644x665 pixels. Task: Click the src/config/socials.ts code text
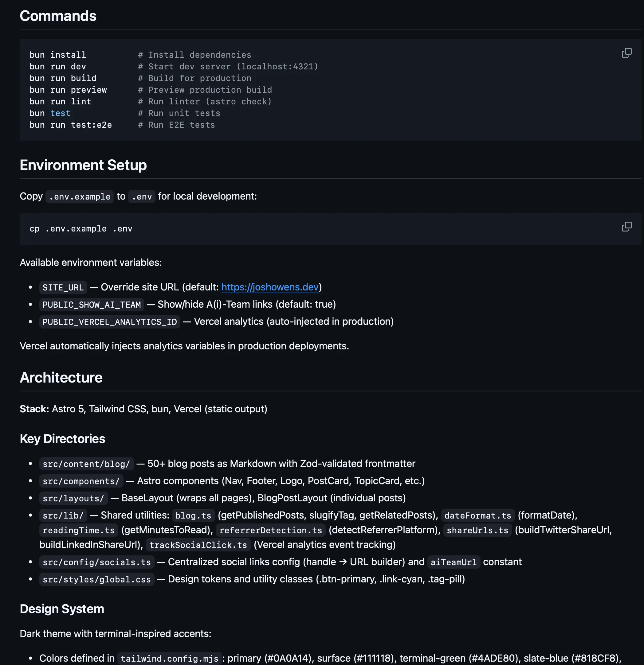coord(96,562)
